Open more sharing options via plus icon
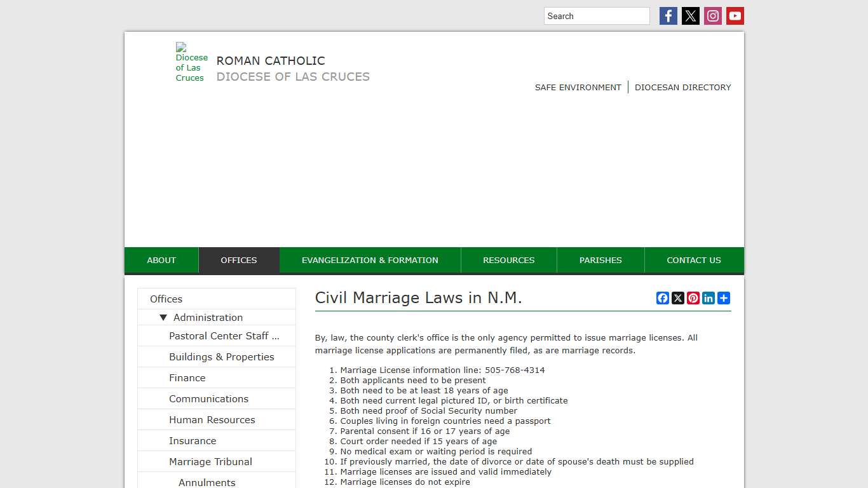The width and height of the screenshot is (868, 488). (x=724, y=297)
